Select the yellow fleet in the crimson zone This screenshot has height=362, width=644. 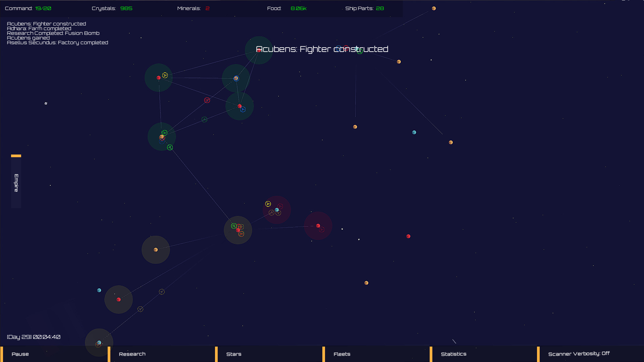click(x=268, y=204)
